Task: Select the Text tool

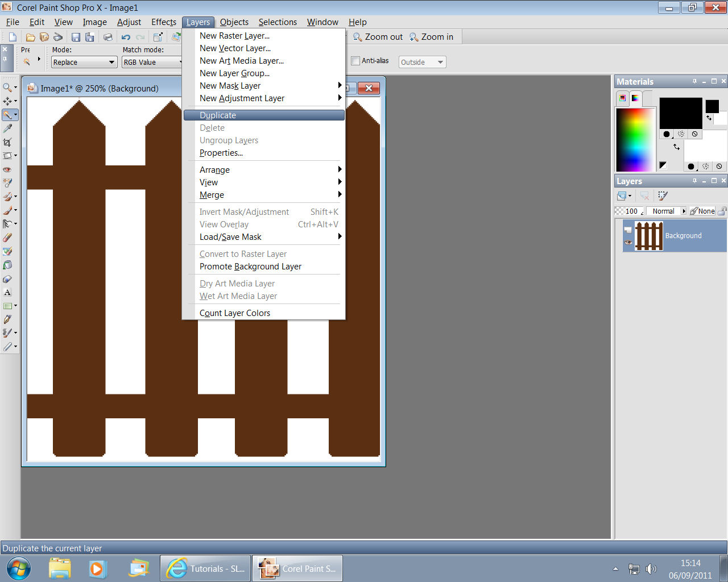Action: pyautogui.click(x=8, y=292)
